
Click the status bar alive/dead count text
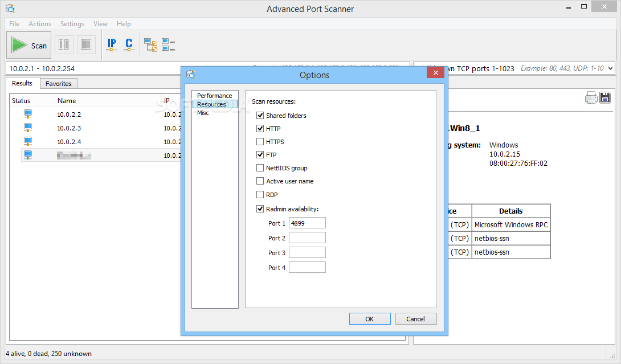tap(49, 353)
